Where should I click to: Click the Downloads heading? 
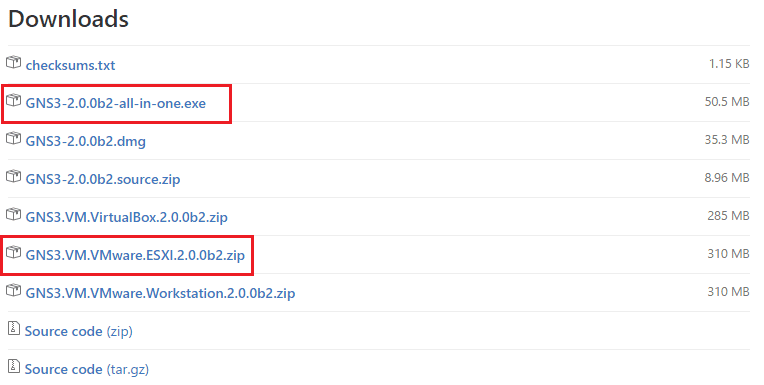pos(68,19)
